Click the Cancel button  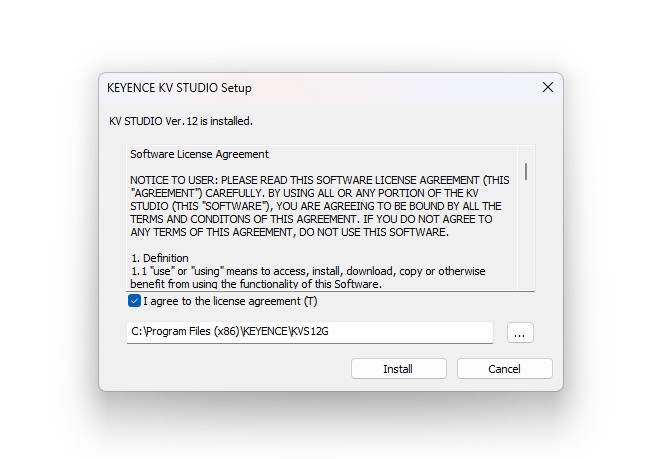click(x=505, y=369)
